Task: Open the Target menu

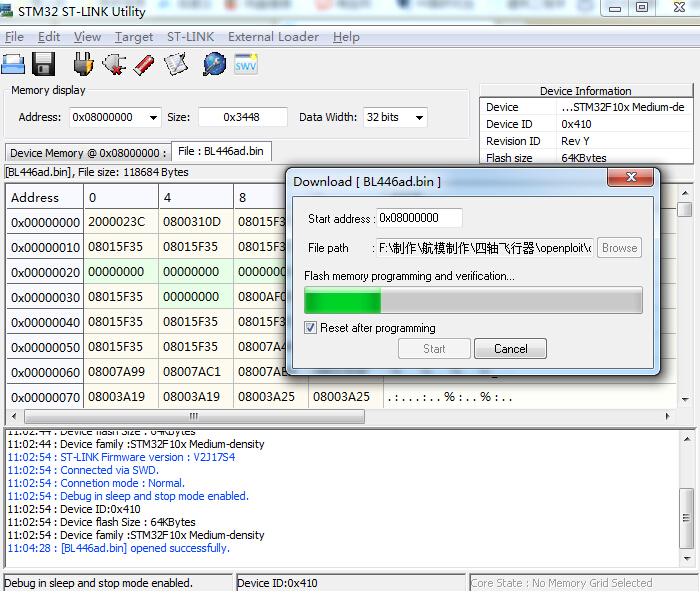Action: [133, 37]
